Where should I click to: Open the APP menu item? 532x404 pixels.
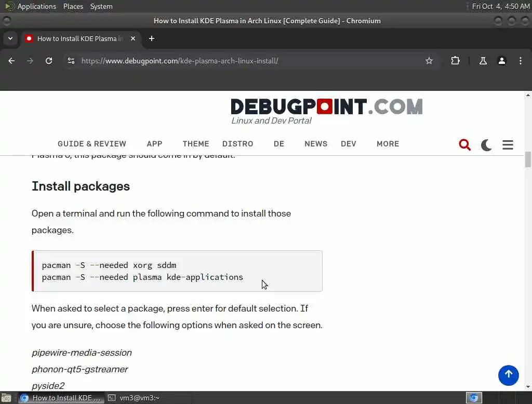(154, 144)
